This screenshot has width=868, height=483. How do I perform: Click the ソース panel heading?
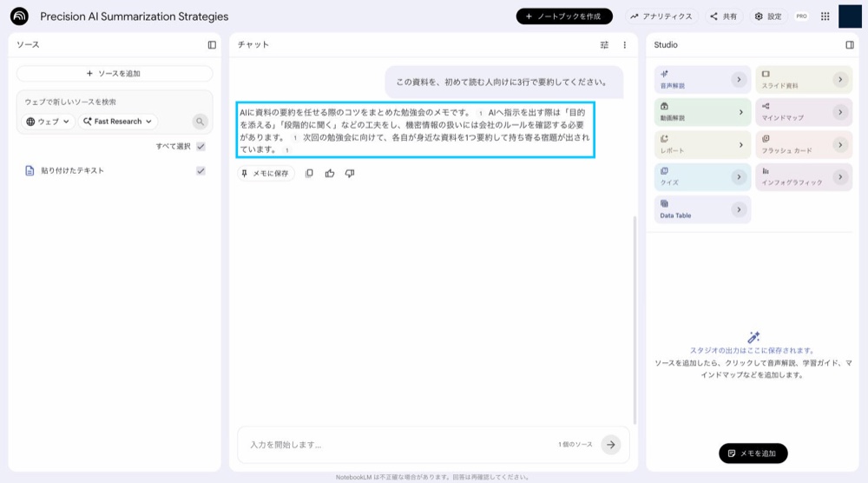click(x=28, y=45)
